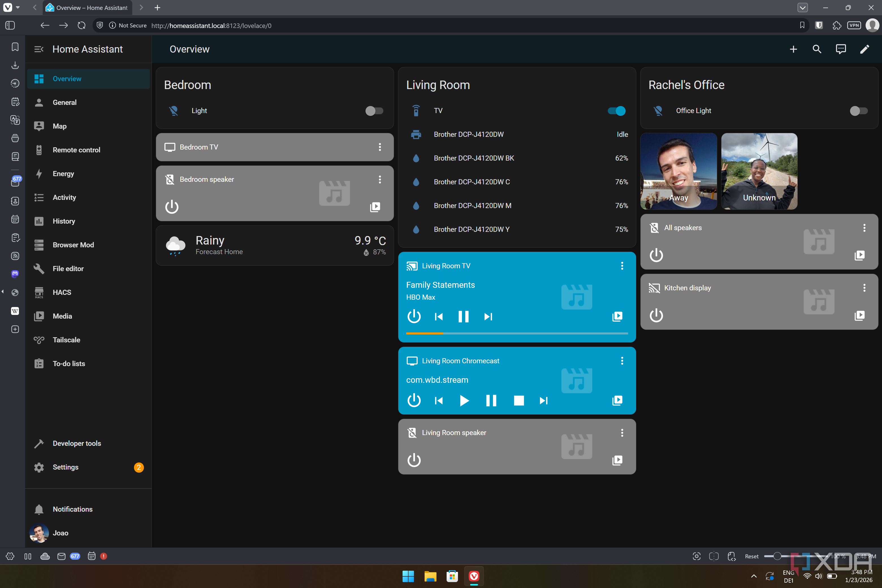Power off the Living Room TV card
The width and height of the screenshot is (882, 588).
coord(414,316)
